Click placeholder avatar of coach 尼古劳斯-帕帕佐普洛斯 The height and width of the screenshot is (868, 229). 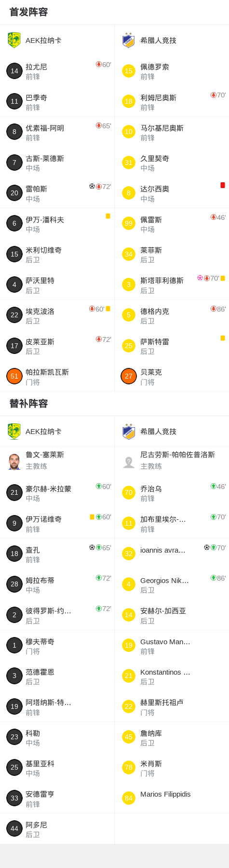(129, 462)
